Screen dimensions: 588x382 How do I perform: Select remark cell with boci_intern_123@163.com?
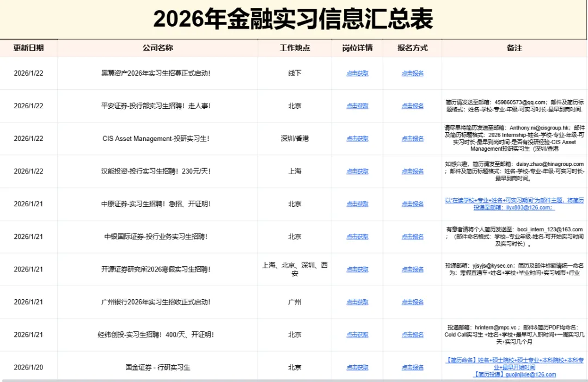tap(514, 237)
